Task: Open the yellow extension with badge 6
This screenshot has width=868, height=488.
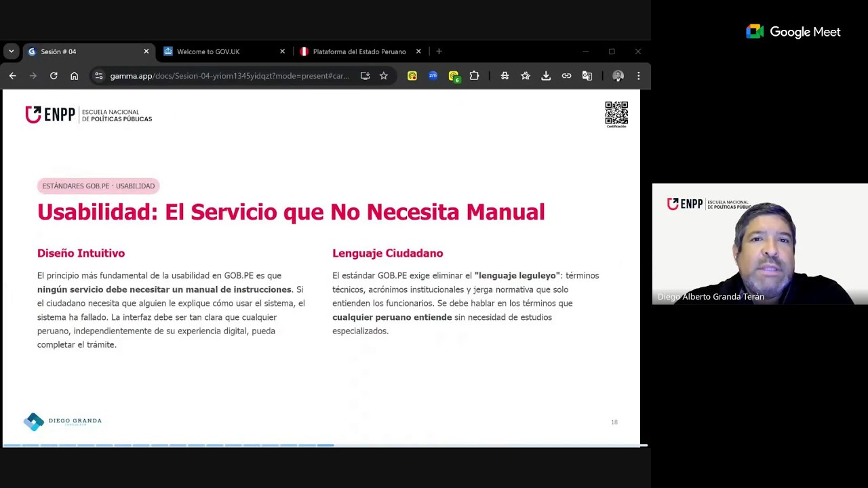Action: pos(454,77)
